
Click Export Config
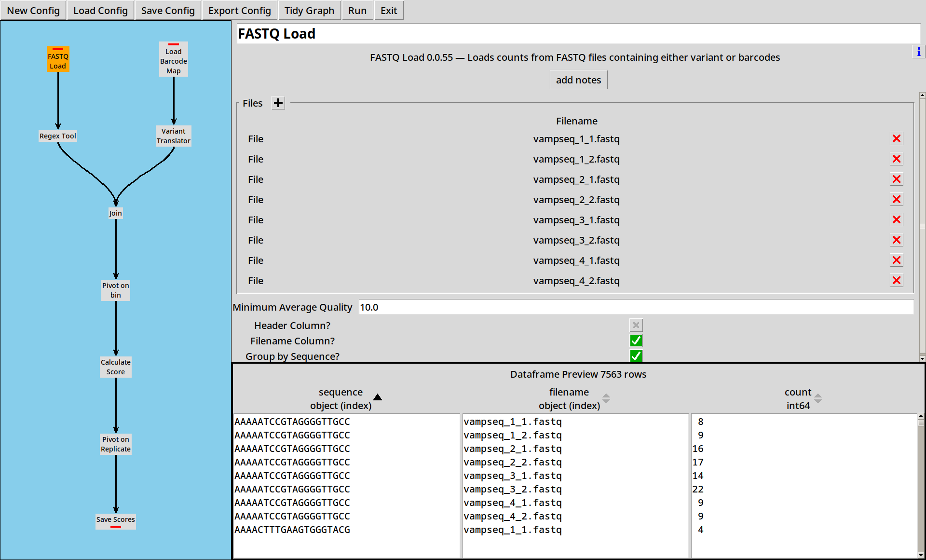click(240, 11)
